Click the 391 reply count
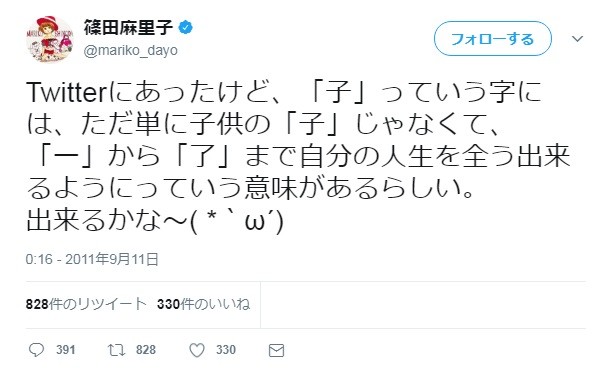This screenshot has height=369, width=600. (66, 349)
